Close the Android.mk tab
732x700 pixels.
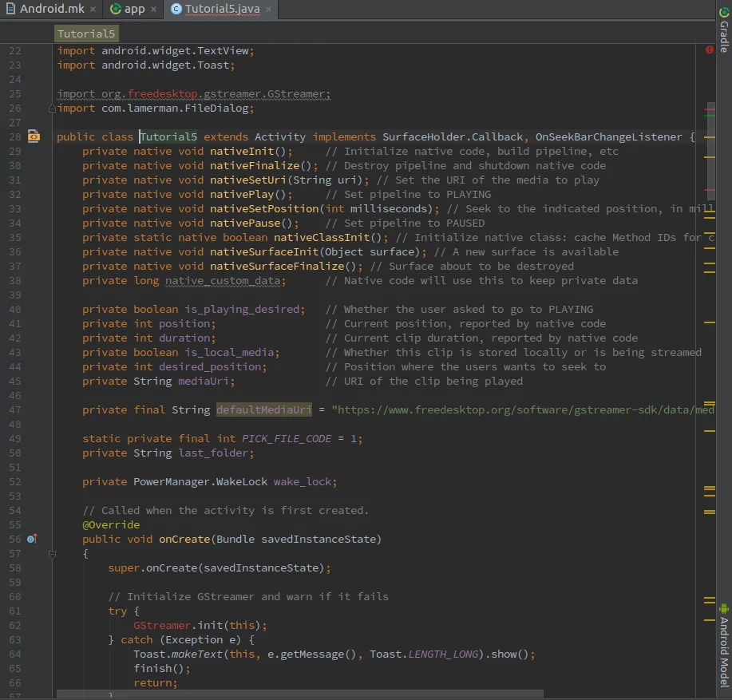click(93, 10)
